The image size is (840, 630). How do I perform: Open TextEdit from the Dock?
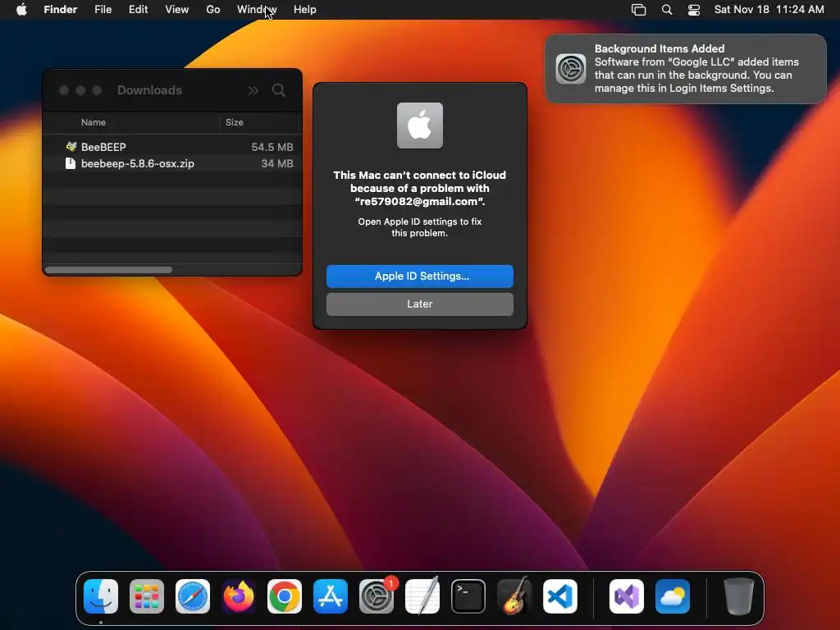(422, 596)
